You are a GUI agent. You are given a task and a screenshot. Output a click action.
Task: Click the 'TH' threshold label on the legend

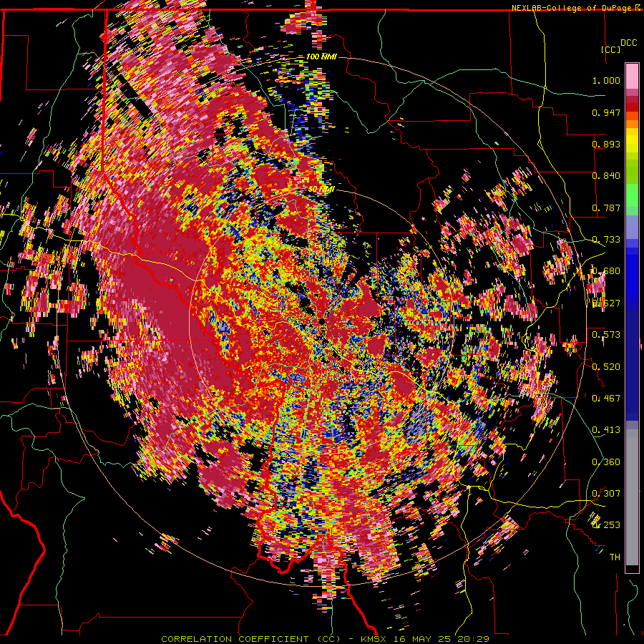[615, 557]
